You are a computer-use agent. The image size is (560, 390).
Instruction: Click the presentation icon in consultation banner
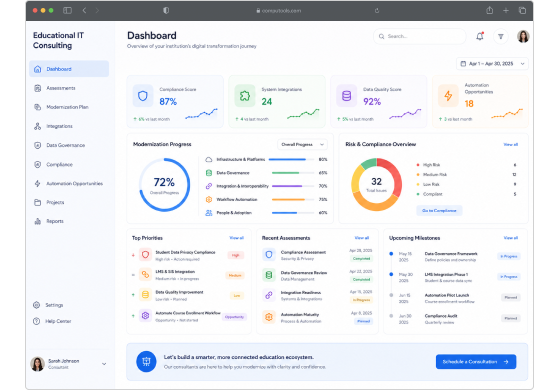coord(146,361)
